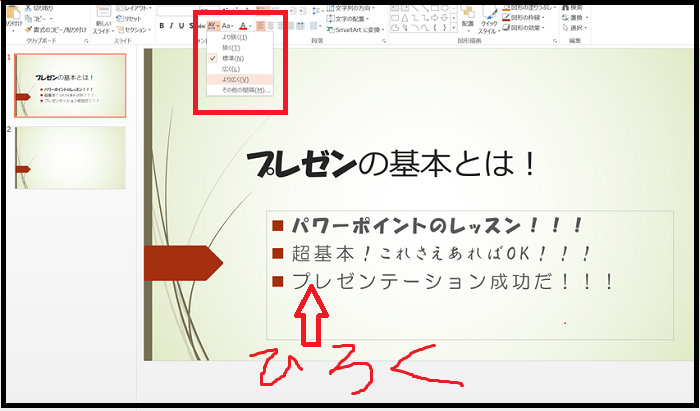Choose 広く(L) spacing option

click(240, 69)
